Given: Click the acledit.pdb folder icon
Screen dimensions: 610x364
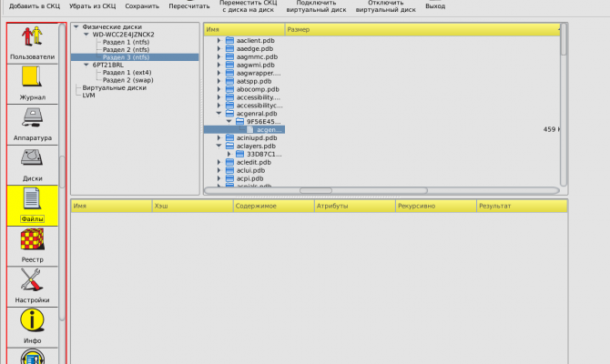Looking at the screenshot, I should 230,162.
